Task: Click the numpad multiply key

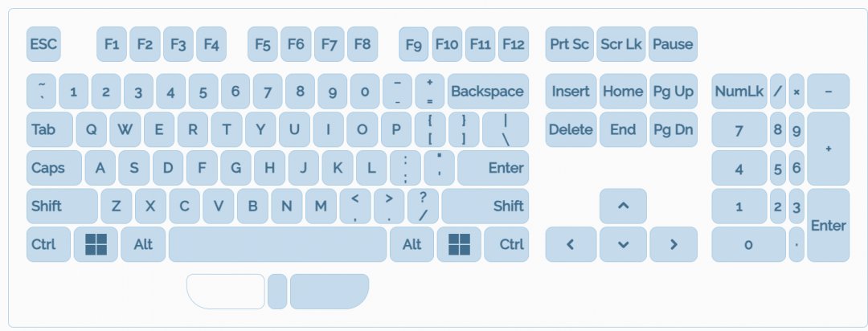Action: 796,92
